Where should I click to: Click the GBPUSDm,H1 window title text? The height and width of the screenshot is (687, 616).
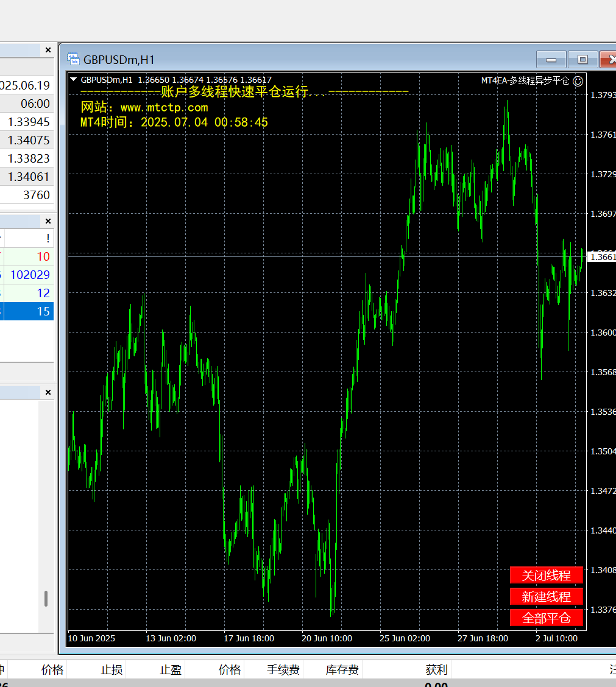(x=119, y=60)
